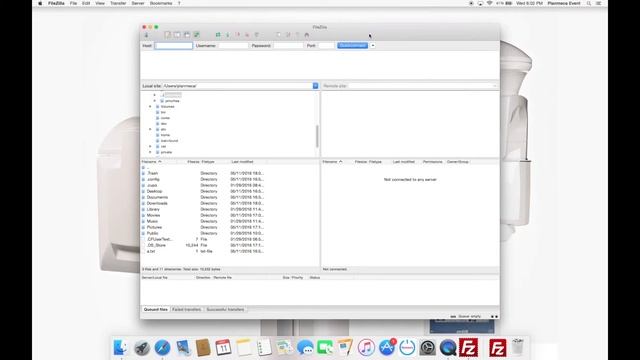Switch to Failed transfers tab

187,309
